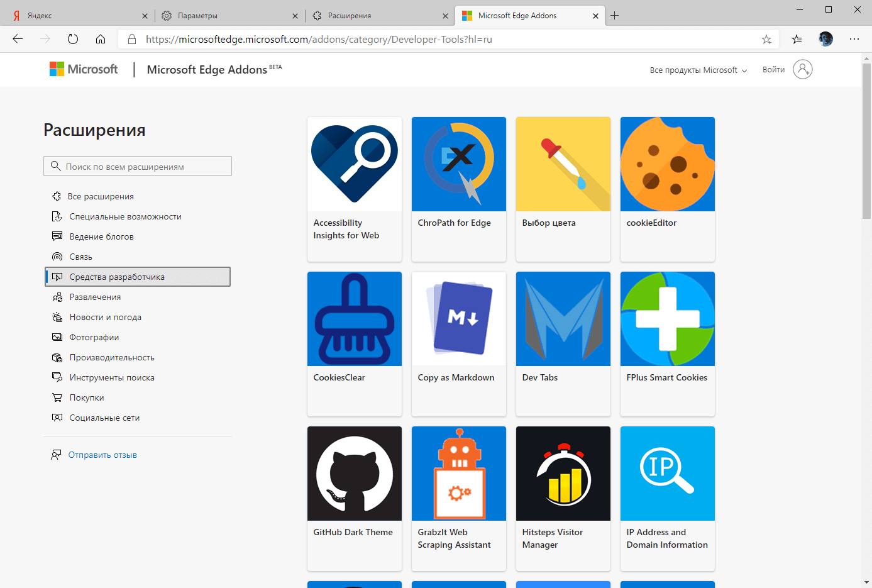Switch to the Расширения tab
Image resolution: width=872 pixels, height=588 pixels.
380,16
